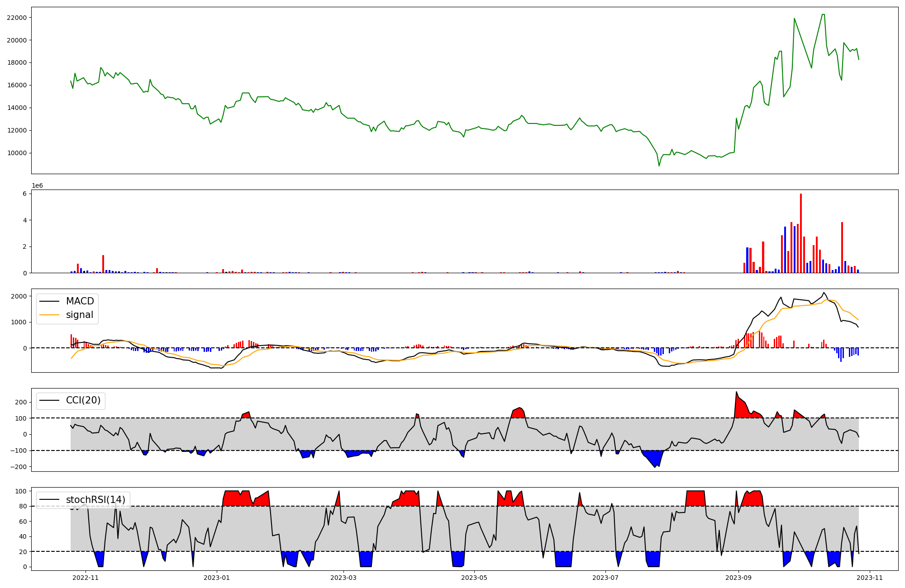This screenshot has height=588, width=905.
Task: Click the stochRSI(14) legend label
Action: coord(95,500)
